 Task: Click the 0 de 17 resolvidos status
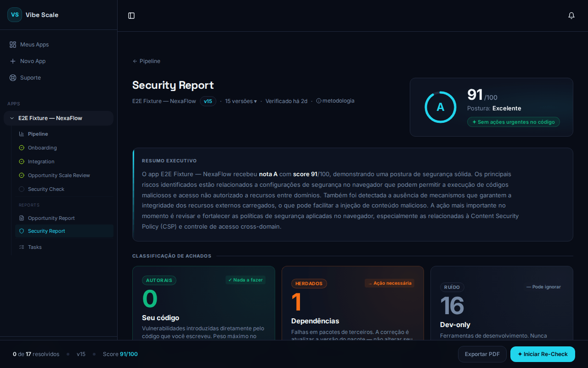point(36,354)
